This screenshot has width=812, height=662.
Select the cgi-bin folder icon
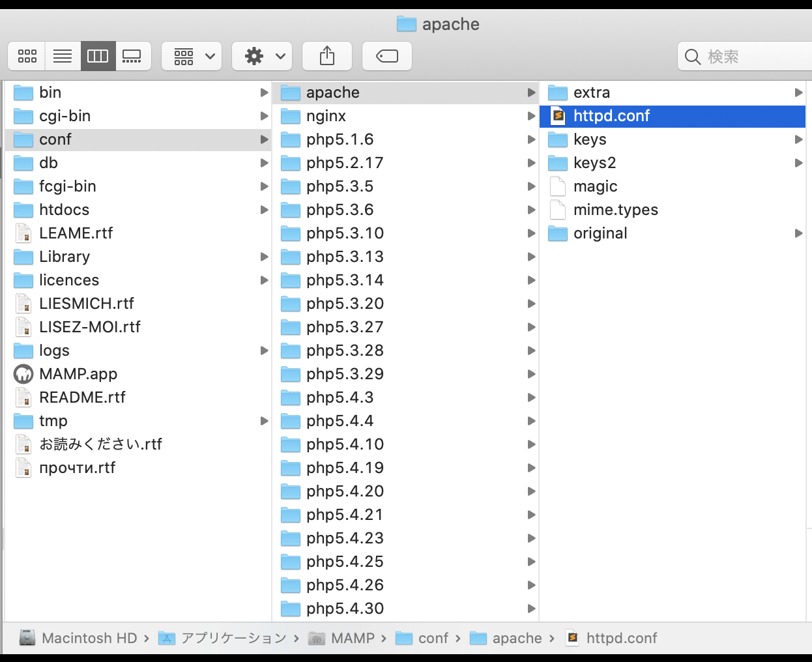[23, 116]
